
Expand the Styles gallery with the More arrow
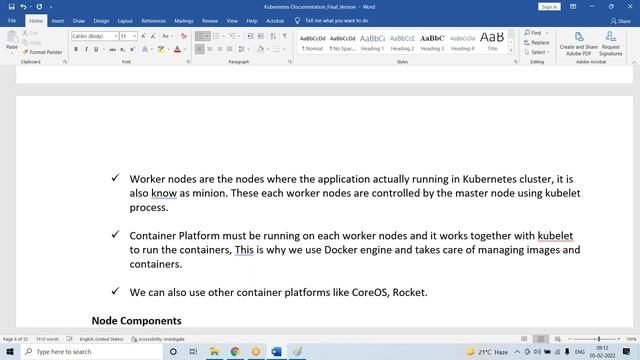tap(511, 51)
